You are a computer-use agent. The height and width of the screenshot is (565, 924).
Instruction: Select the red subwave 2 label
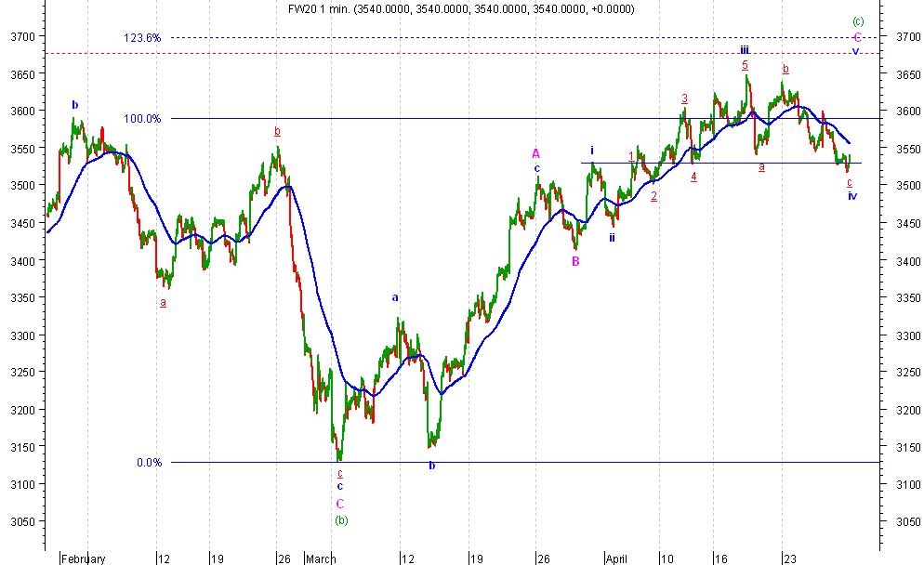click(x=654, y=197)
